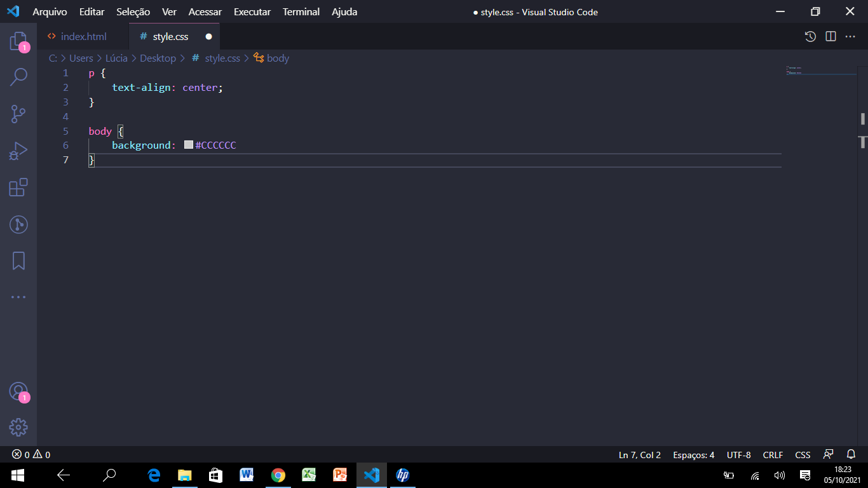Viewport: 868px width, 488px height.
Task: Open the Terminal menu
Action: point(301,11)
